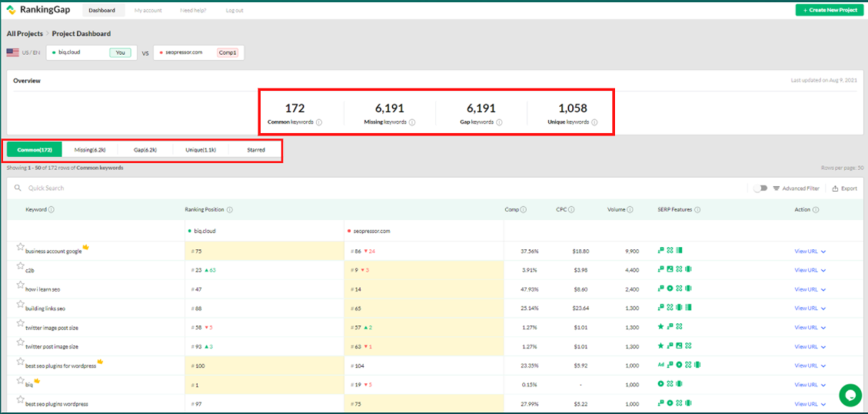Click the search magnifier icon
868x414 pixels.
pos(18,189)
